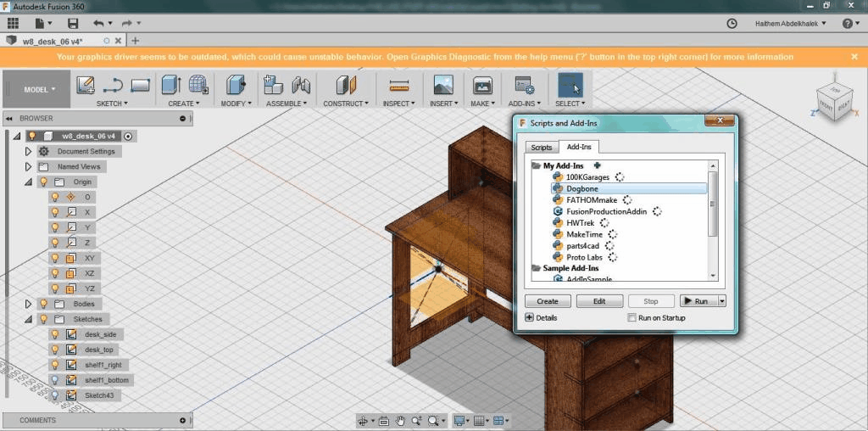The width and height of the screenshot is (868, 431).
Task: Toggle visibility of the Bodies folder
Action: 43,304
